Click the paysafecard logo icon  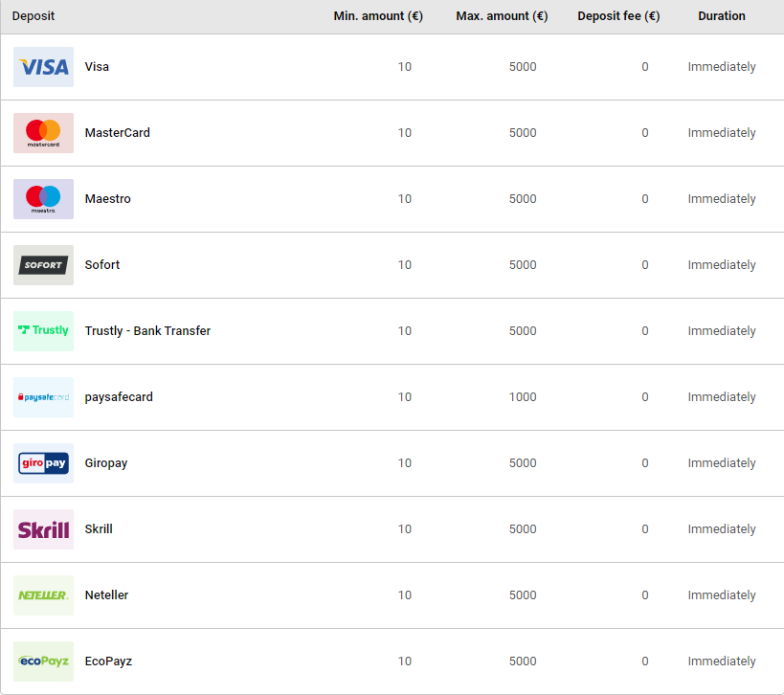[x=43, y=397]
